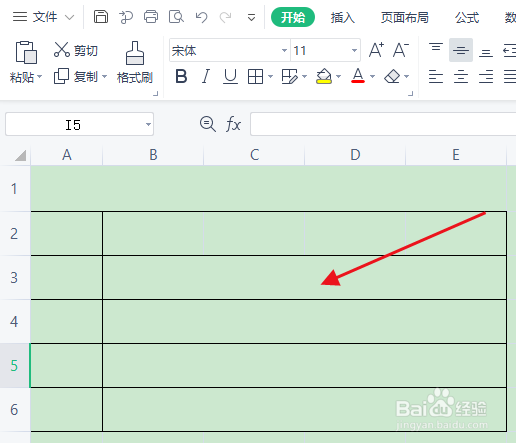Click the select-all corner triangle
The image size is (516, 443).
[x=21, y=155]
